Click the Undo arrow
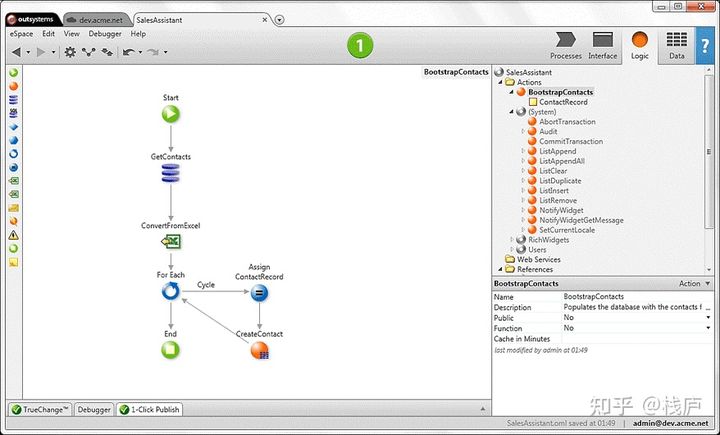This screenshot has height=435, width=720. 129,52
